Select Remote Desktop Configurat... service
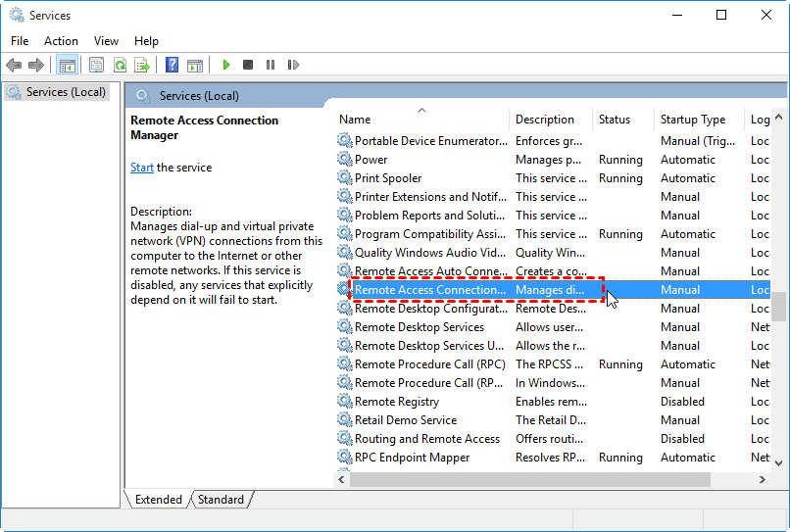The height and width of the screenshot is (532, 790). 430,309
